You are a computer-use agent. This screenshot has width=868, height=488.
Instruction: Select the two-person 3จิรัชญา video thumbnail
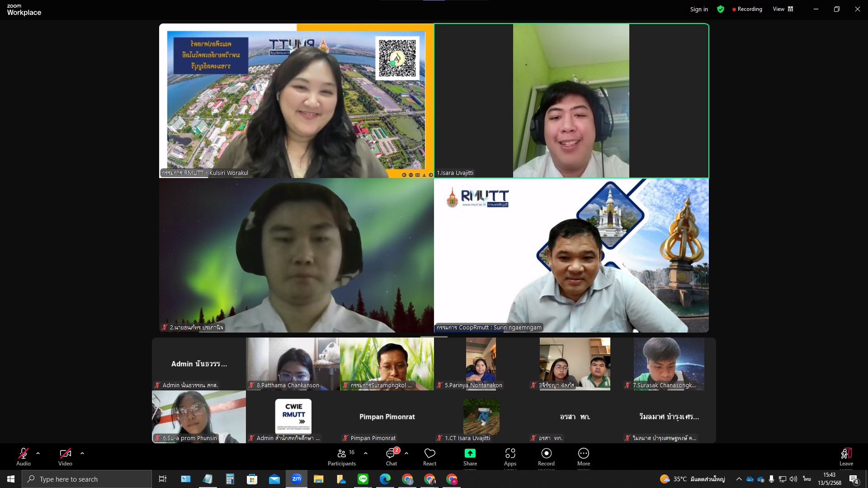click(575, 364)
